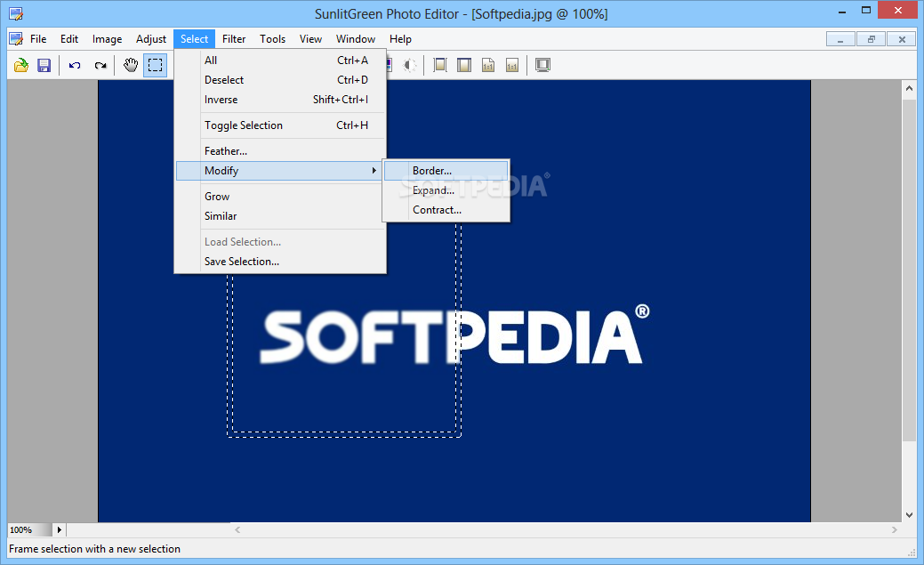
Task: Choose Expand... in Modify submenu
Action: 446,190
